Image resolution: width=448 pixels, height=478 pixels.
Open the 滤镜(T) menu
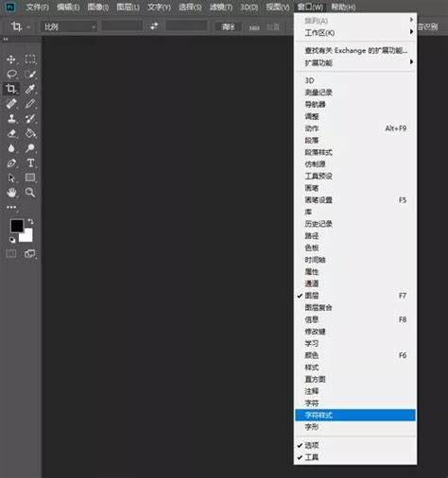point(221,7)
